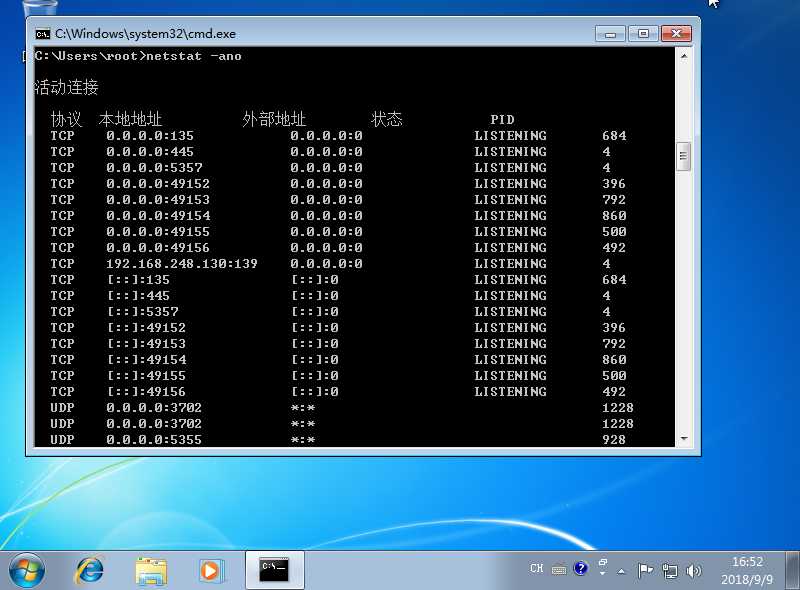Click the scrollbar down arrow in cmd window
Viewport: 800px width, 590px height.
click(684, 438)
